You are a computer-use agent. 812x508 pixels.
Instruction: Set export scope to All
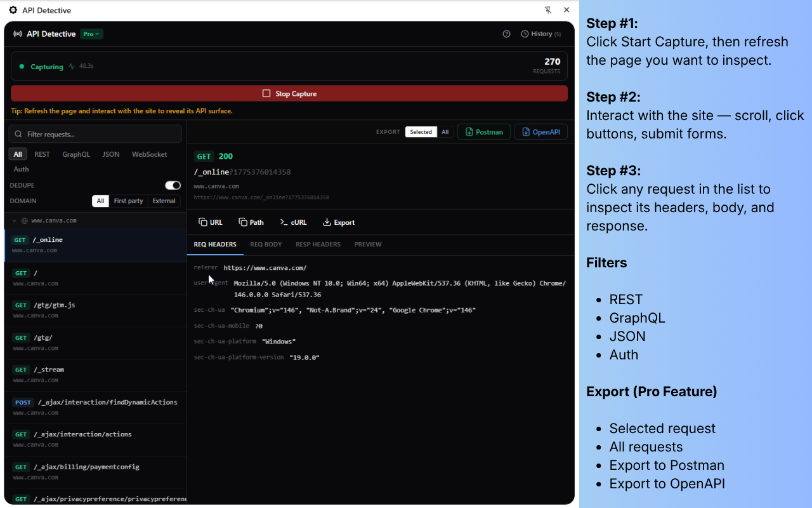pos(445,132)
